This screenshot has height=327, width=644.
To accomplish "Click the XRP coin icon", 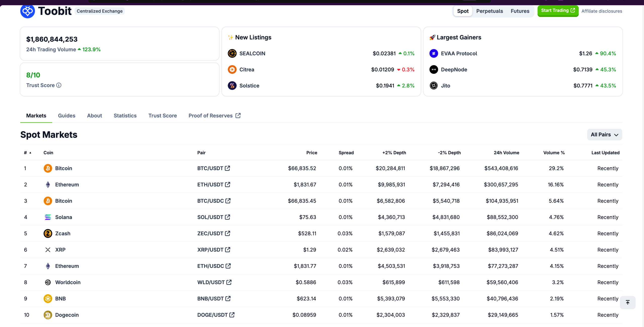I will click(x=48, y=250).
